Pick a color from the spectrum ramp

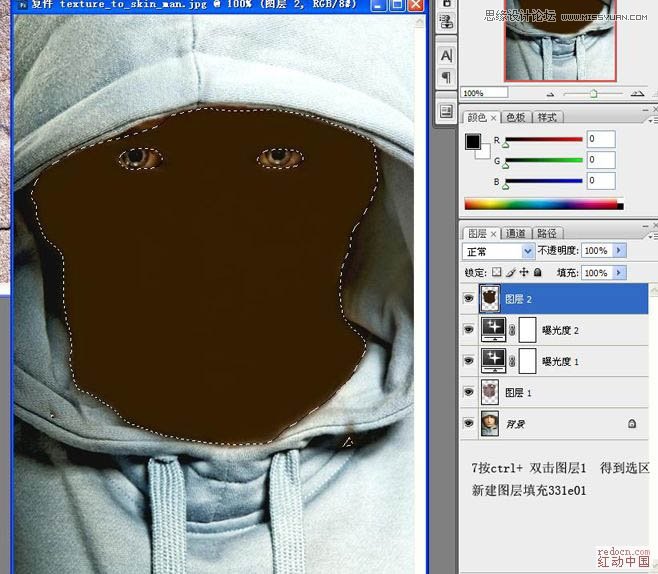pos(544,204)
